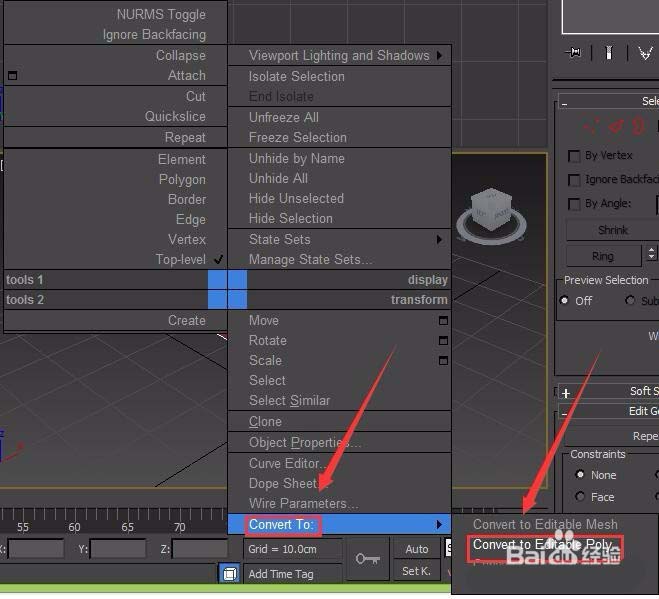659x599 pixels.
Task: Select Off preview selection radio
Action: coord(564,301)
